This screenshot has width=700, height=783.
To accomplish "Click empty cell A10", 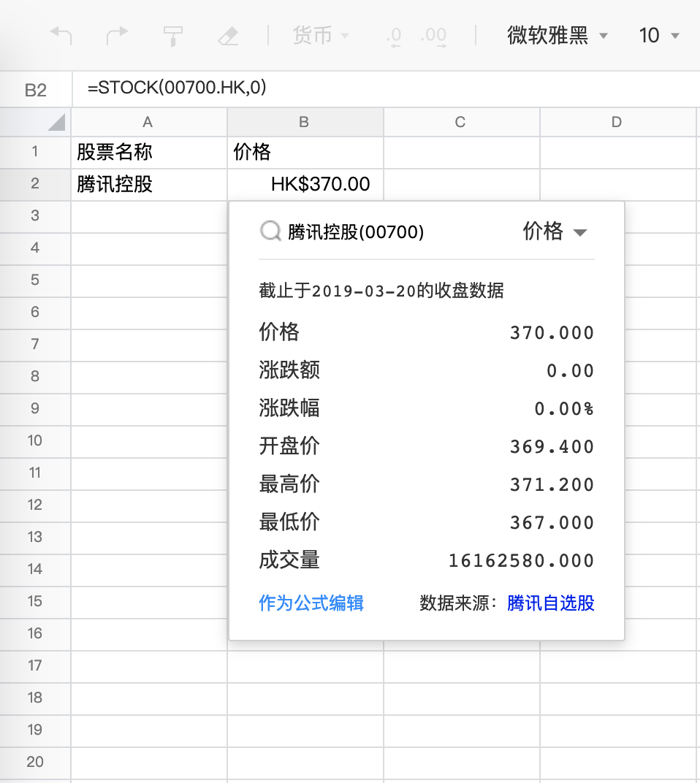I will pos(149,441).
